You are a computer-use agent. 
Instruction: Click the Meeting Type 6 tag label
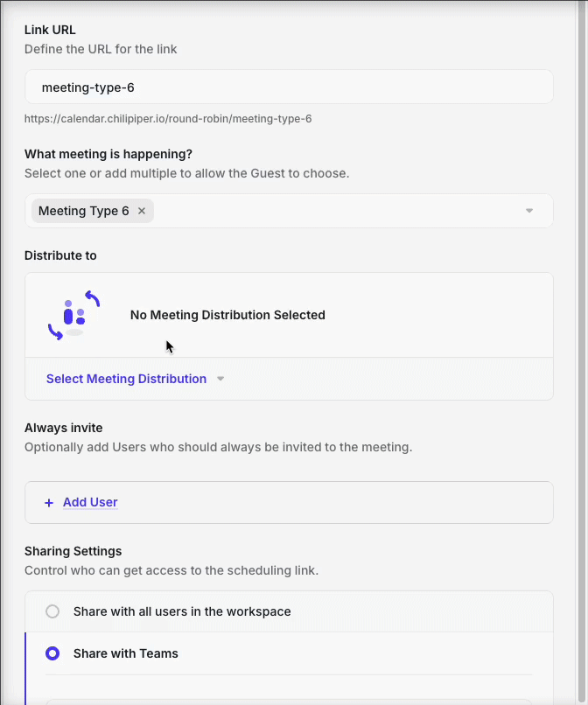pyautogui.click(x=83, y=211)
